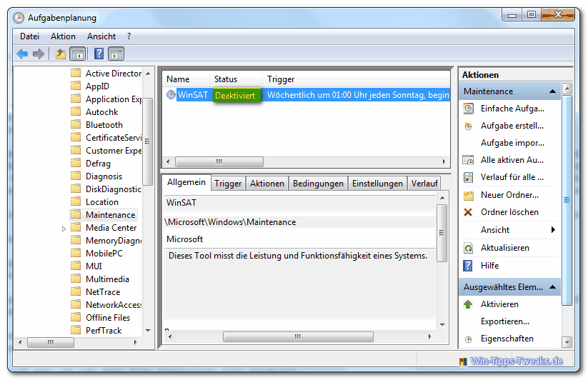Image resolution: width=588 pixels, height=380 pixels.
Task: Open the Aktion menu
Action: 63,36
